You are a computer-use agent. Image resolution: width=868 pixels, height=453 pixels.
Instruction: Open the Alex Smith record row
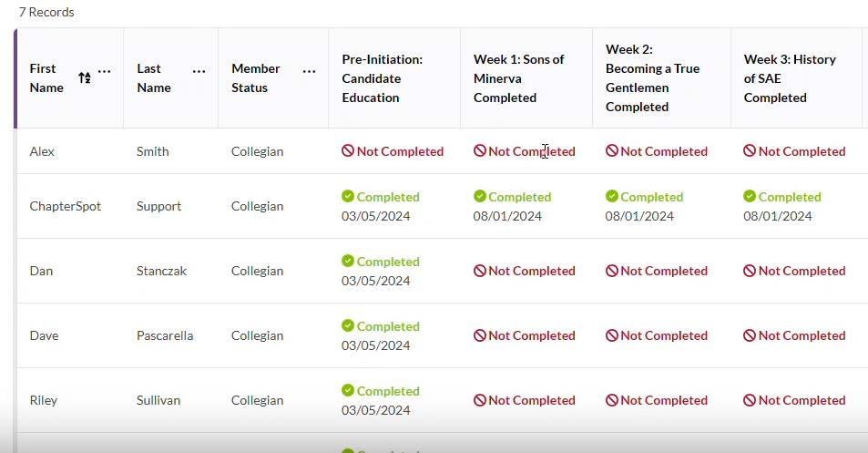tap(443, 151)
